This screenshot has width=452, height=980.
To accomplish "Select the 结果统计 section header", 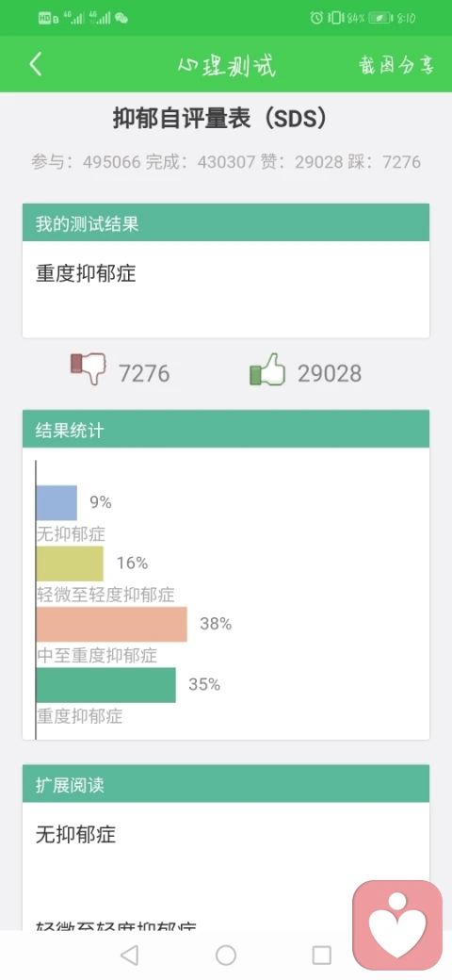I will point(226,430).
